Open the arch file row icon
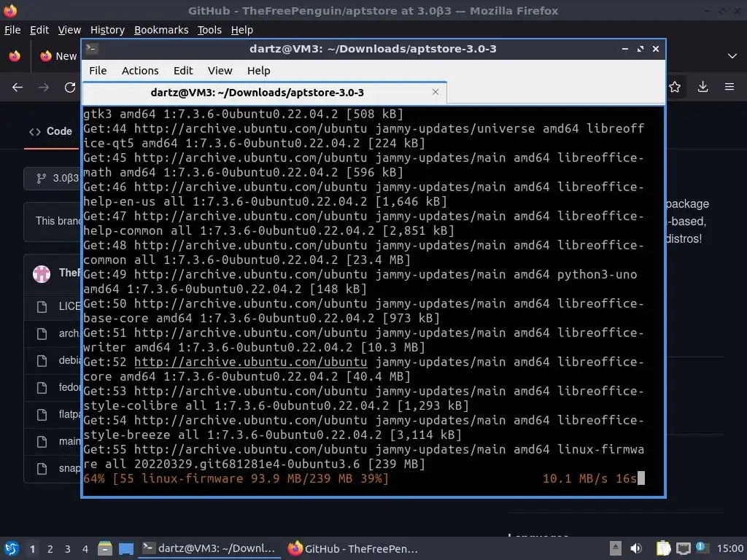The width and height of the screenshot is (747, 560). click(42, 334)
